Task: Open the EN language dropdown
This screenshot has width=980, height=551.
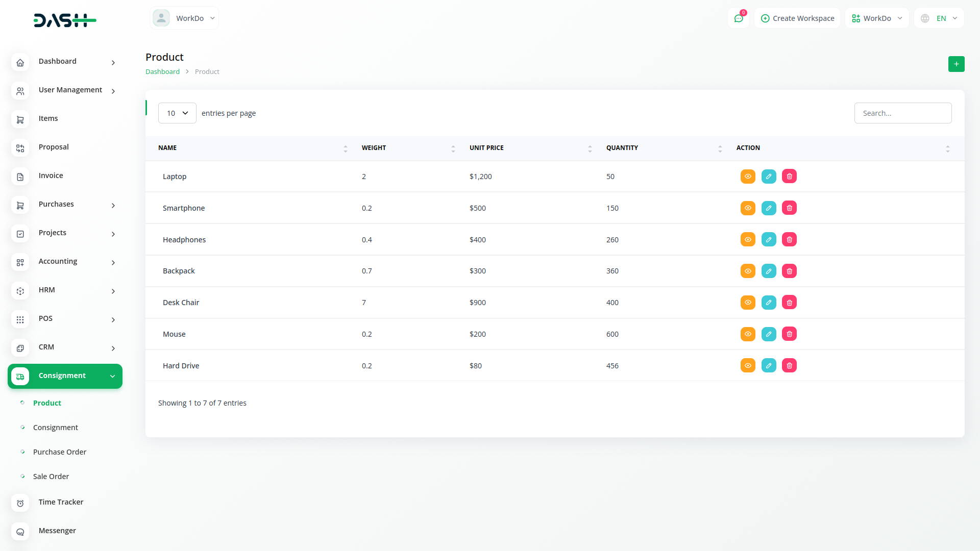Action: [939, 18]
